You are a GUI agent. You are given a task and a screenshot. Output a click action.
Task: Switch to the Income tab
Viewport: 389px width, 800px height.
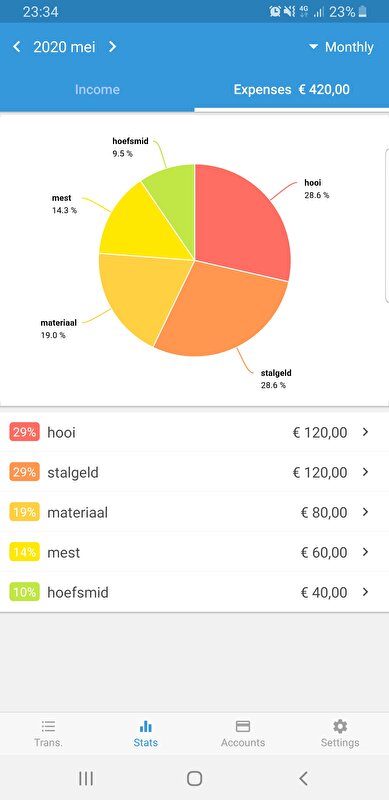point(97,89)
